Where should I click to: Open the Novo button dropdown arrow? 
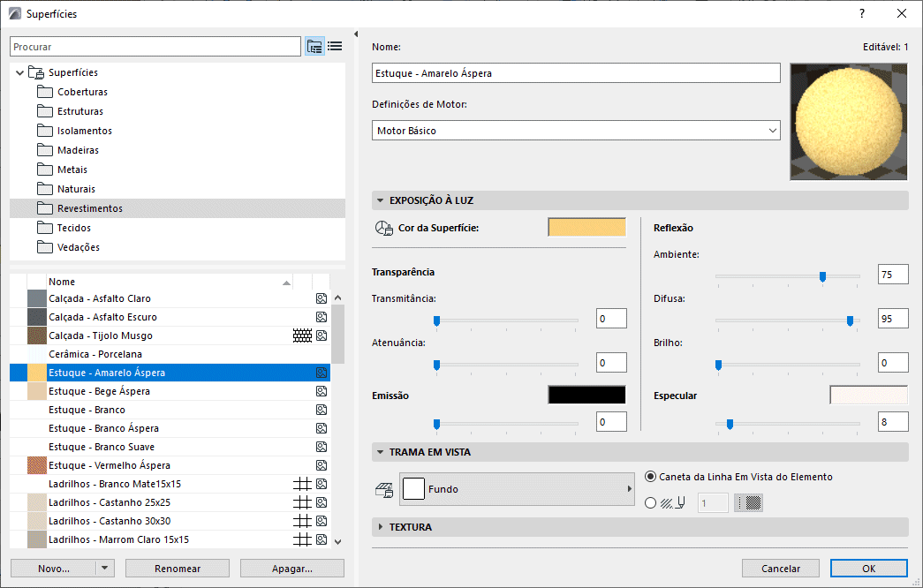coord(105,569)
